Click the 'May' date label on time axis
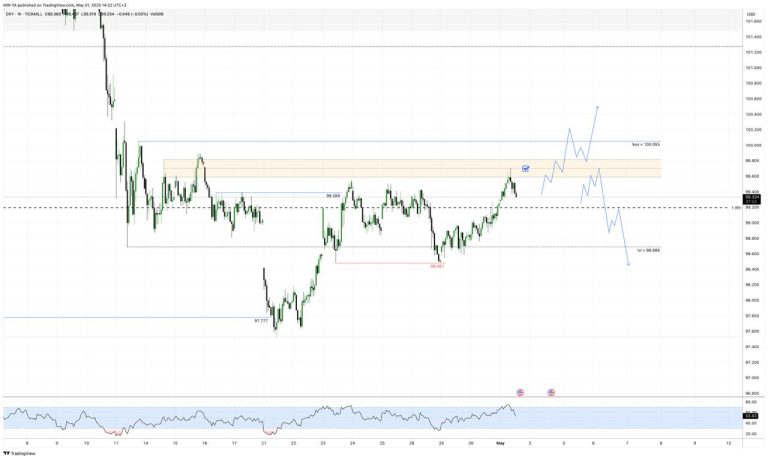 point(500,443)
